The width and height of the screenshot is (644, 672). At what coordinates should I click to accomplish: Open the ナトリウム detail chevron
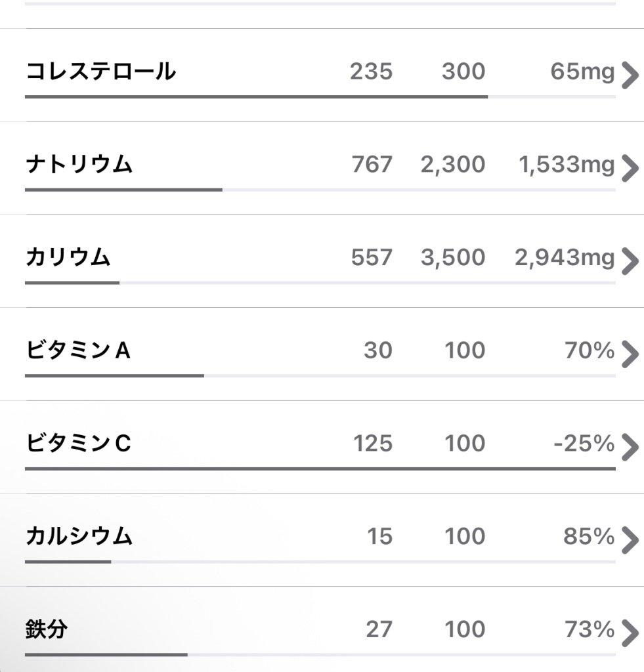[630, 169]
